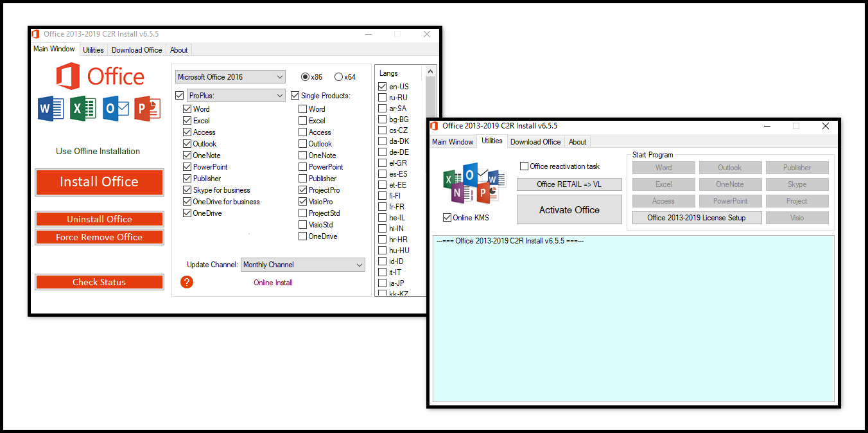Uncheck OneDrive for business in ProPlus
Image resolution: width=868 pixels, height=433 pixels.
pos(187,202)
